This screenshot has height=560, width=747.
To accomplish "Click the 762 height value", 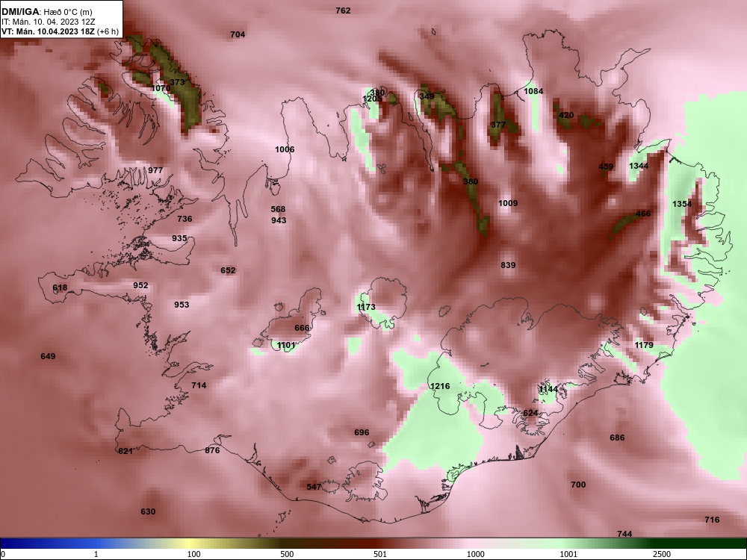I will coord(343,10).
